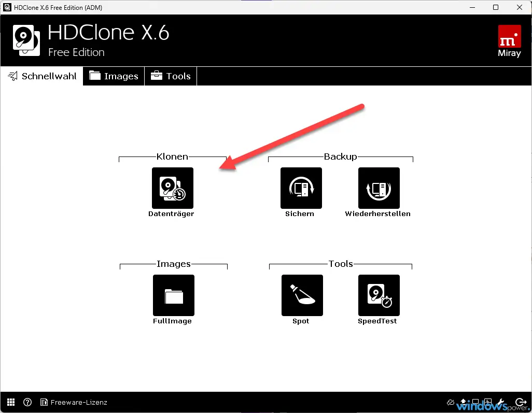The width and height of the screenshot is (532, 413).
Task: Start the Spot tool
Action: coord(302,295)
